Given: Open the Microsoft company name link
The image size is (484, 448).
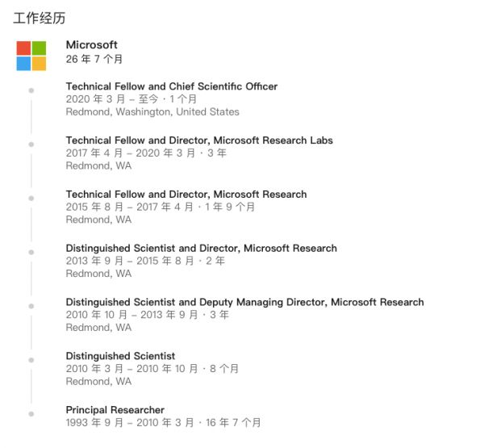Looking at the screenshot, I should [x=91, y=45].
